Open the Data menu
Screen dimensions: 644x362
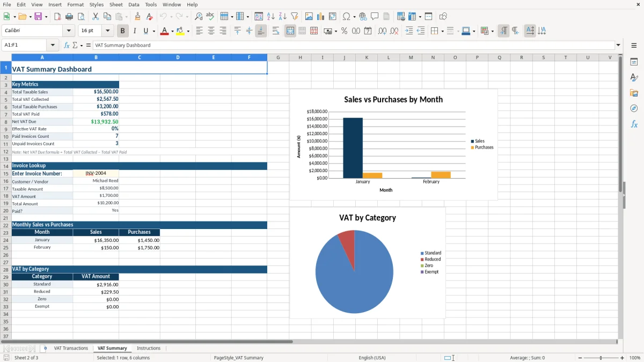point(134,4)
